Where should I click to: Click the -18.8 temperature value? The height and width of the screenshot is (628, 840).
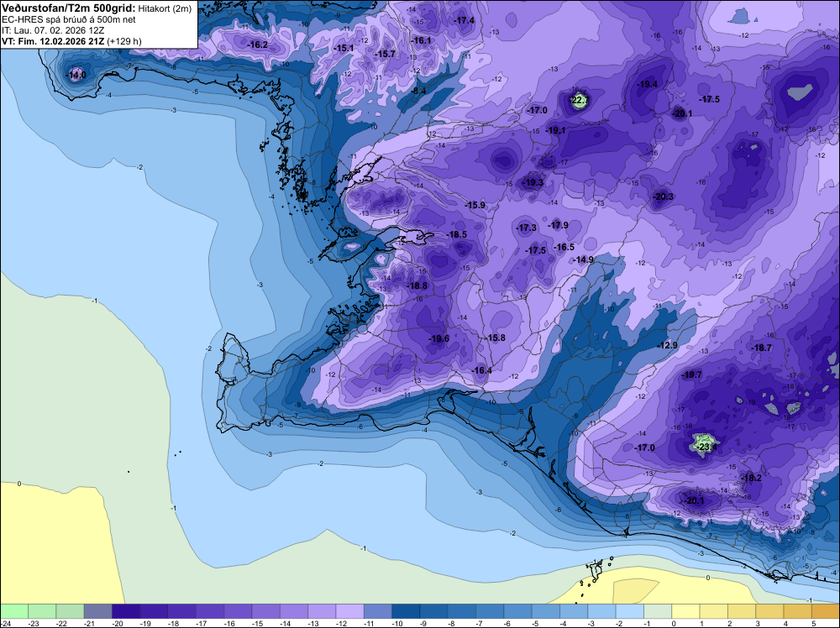(417, 286)
